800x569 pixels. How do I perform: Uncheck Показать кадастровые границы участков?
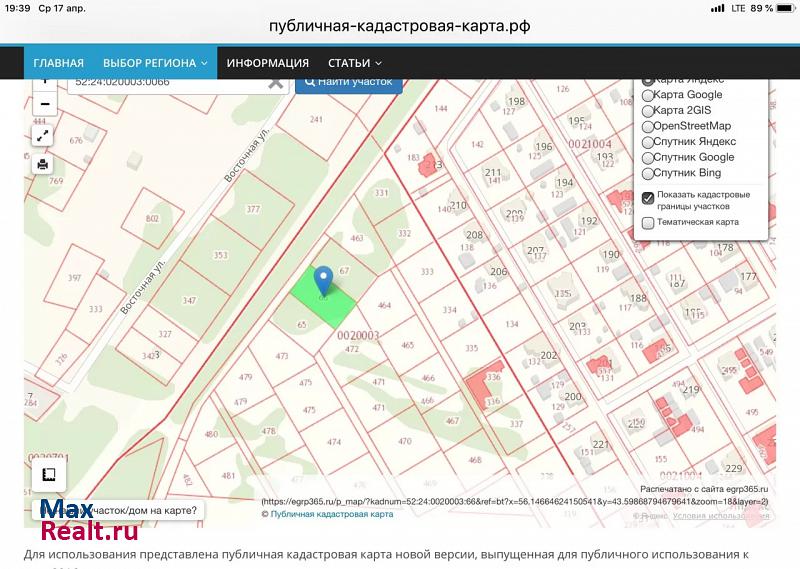648,198
